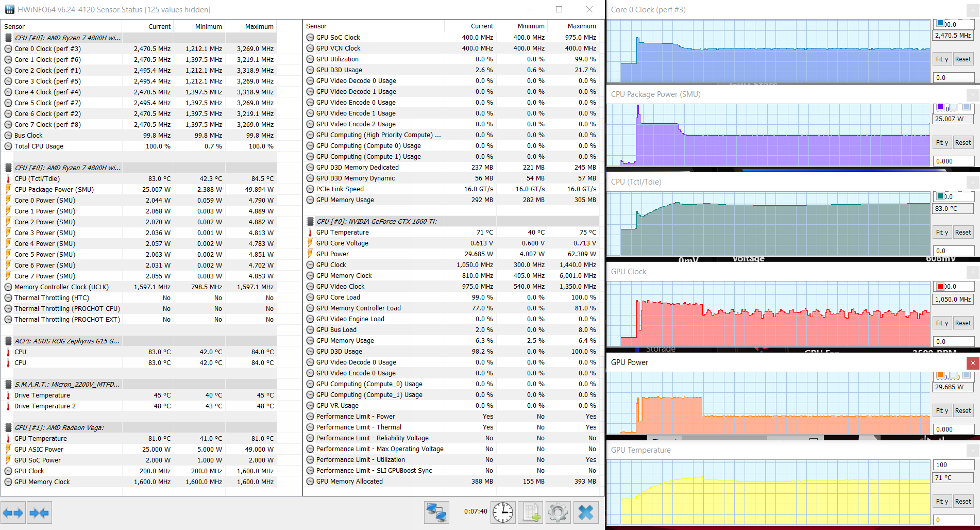Viewport: 980px width, 530px height.
Task: Select the GPU VR Usage row
Action: tap(451, 406)
